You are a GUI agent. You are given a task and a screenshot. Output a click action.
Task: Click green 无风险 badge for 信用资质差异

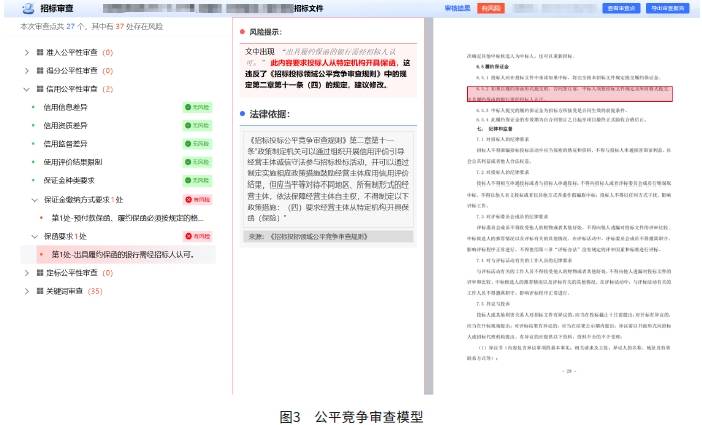point(197,125)
